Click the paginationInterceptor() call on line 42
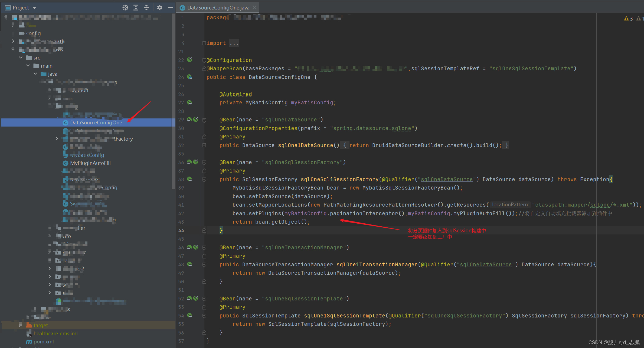The width and height of the screenshot is (644, 348). [x=367, y=213]
